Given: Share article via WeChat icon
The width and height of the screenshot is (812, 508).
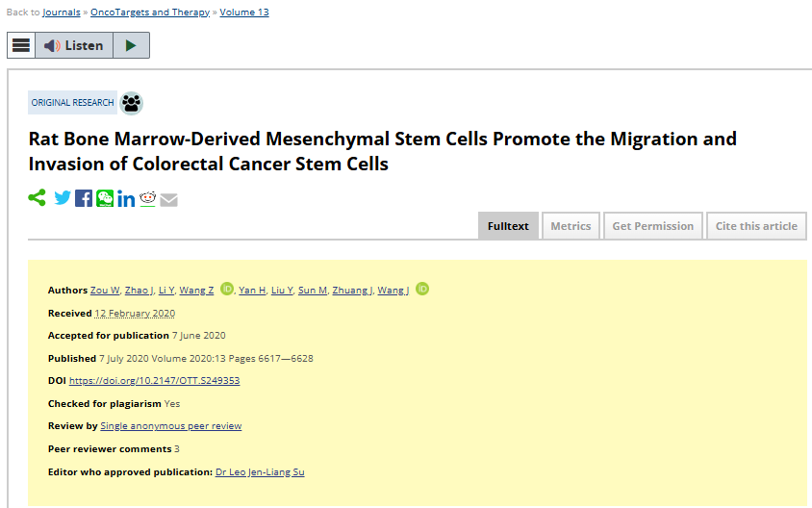Looking at the screenshot, I should [105, 198].
